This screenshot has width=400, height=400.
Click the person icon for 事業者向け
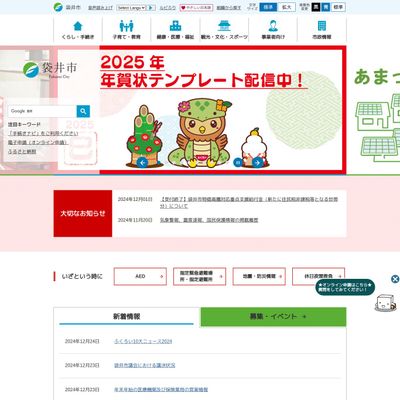point(273,26)
